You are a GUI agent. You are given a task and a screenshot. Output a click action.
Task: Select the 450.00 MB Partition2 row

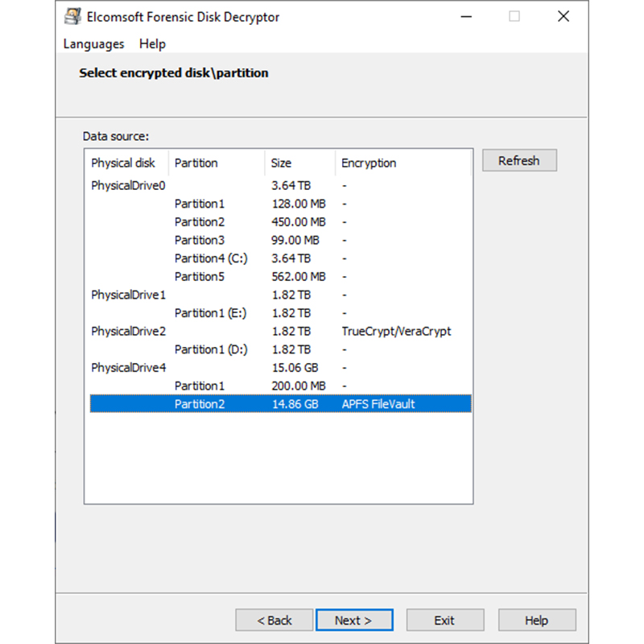click(280, 222)
